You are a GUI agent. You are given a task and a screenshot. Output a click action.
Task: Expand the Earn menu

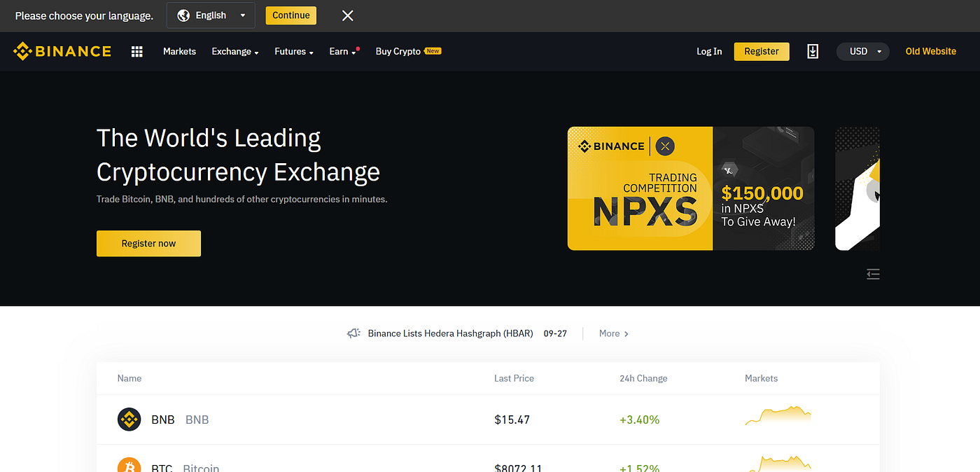pos(343,52)
